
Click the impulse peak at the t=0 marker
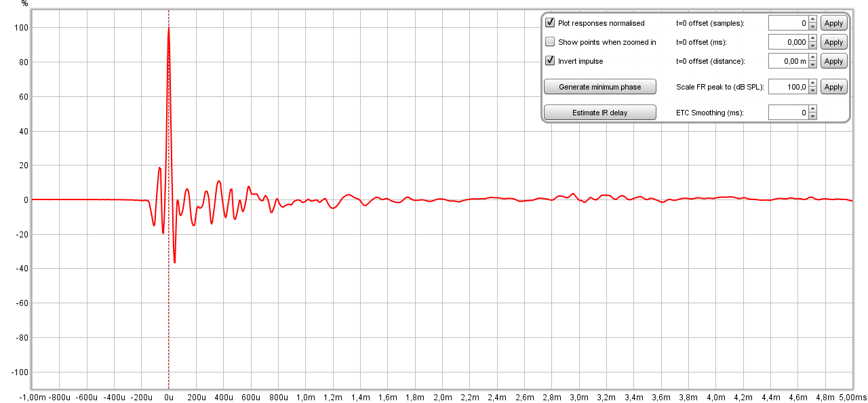point(168,28)
